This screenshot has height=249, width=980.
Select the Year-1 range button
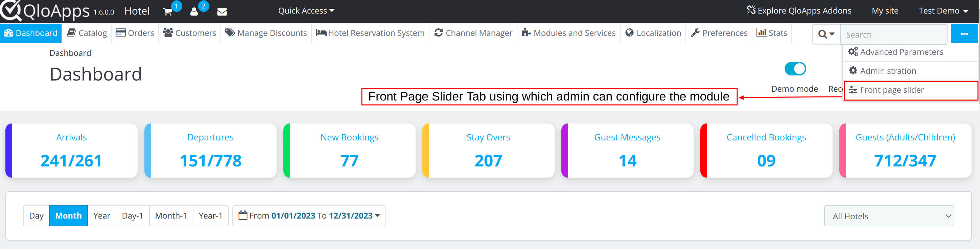pos(210,216)
